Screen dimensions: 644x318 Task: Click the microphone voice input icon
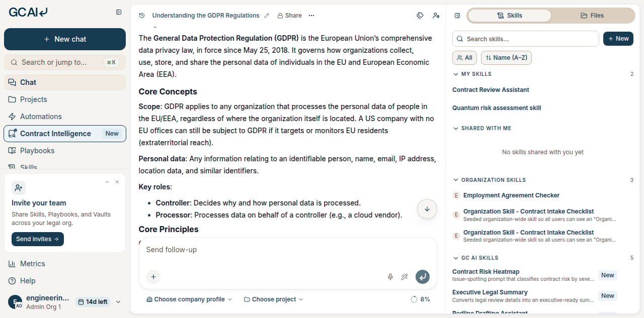point(390,277)
